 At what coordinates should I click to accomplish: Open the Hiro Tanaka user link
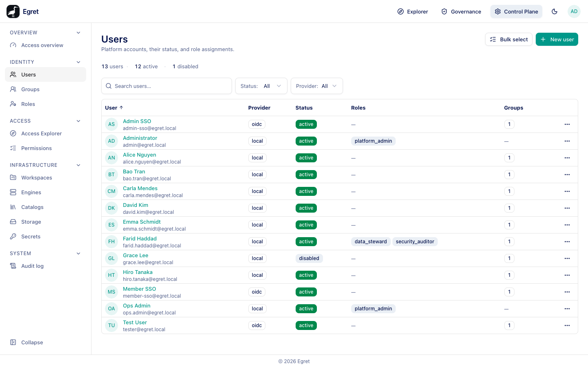coord(138,272)
